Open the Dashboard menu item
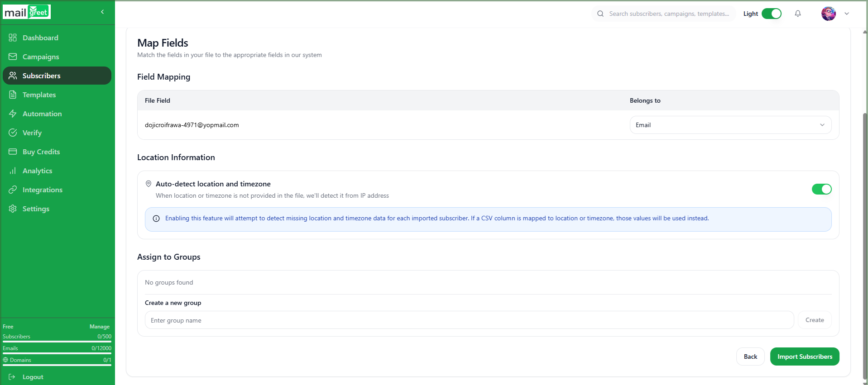Screen dimensions: 868x385 57,38
